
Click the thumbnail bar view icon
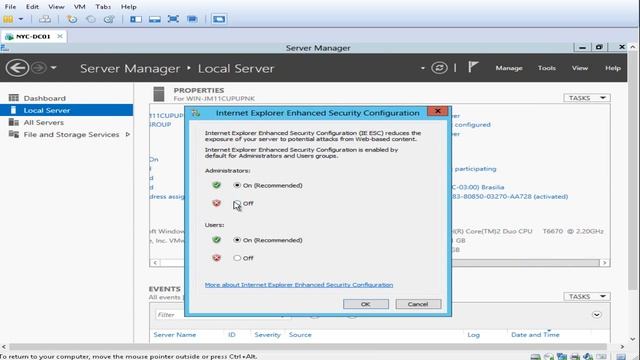click(x=155, y=19)
